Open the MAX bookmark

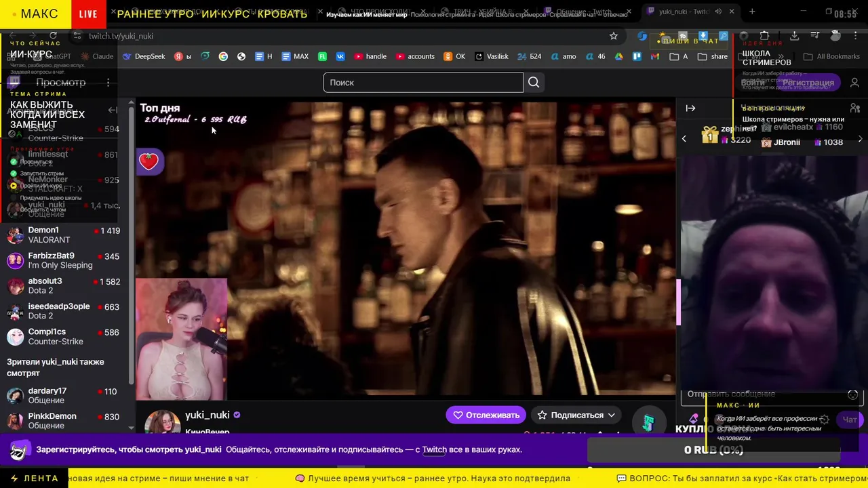(295, 56)
